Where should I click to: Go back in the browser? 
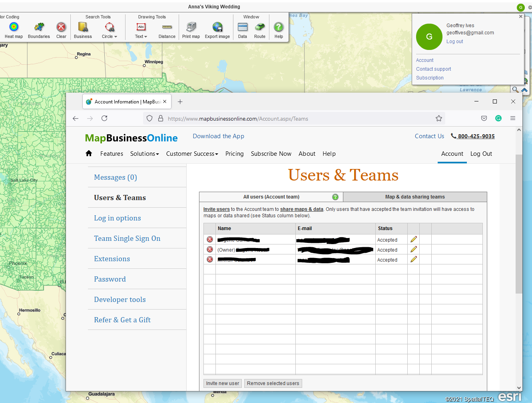pos(76,118)
